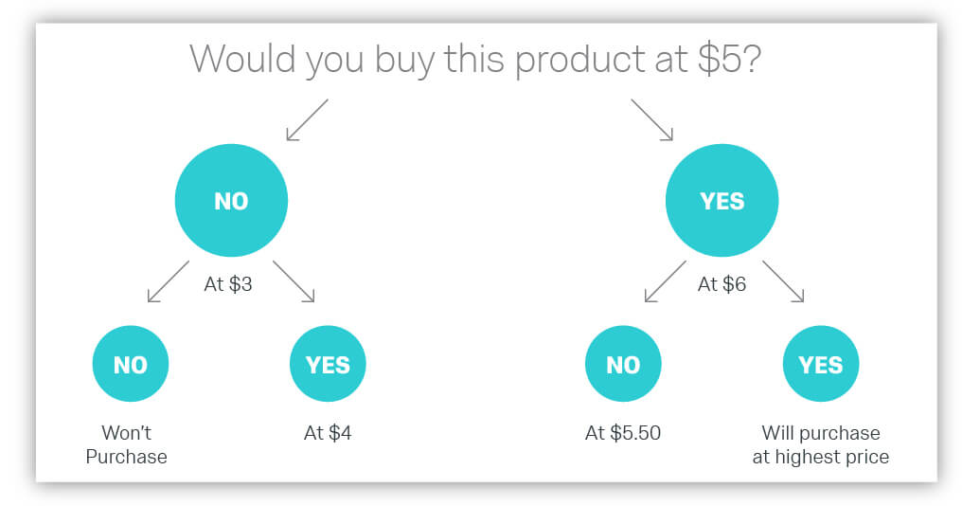This screenshot has height=506, width=980.
Task: Click the large NO circle under the question
Action: (231, 200)
